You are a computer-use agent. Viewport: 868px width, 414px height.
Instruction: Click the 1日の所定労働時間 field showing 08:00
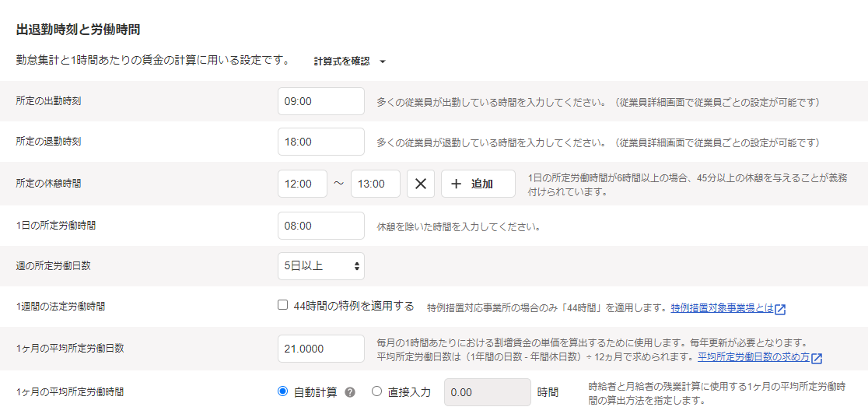[x=320, y=226]
